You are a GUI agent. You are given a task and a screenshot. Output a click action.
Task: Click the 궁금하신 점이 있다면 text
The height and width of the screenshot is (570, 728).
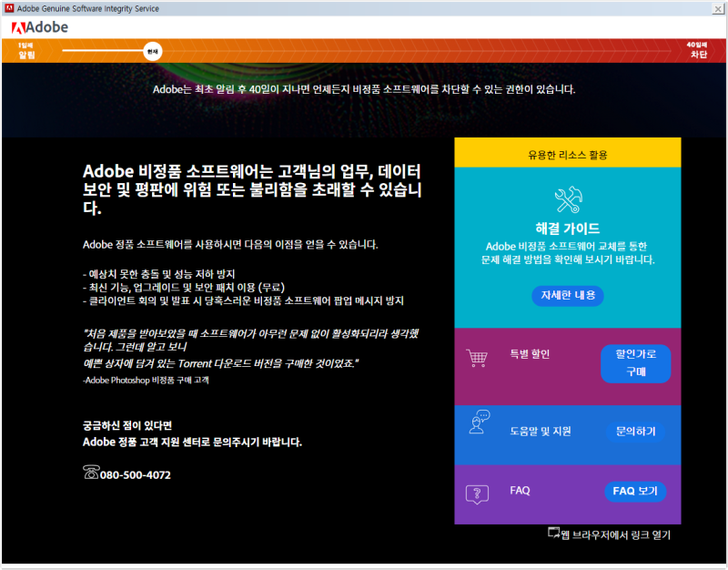[127, 425]
